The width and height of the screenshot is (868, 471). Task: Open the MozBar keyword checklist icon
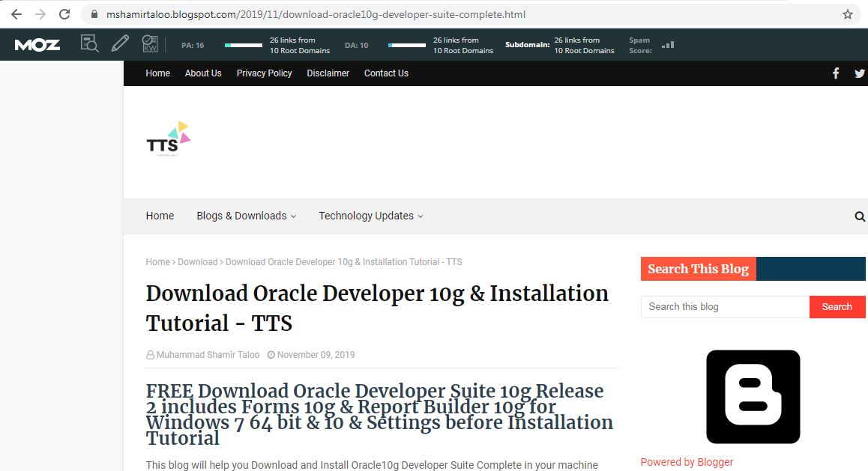pos(150,44)
